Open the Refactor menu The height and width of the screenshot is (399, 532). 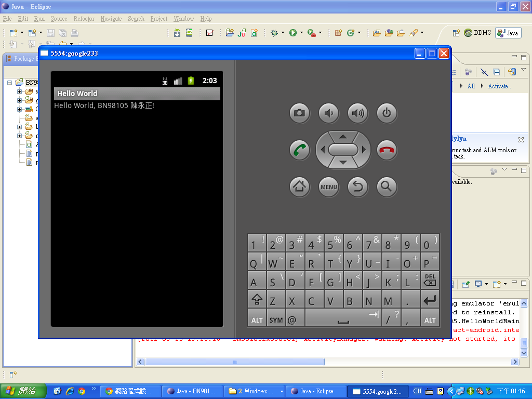coord(84,19)
